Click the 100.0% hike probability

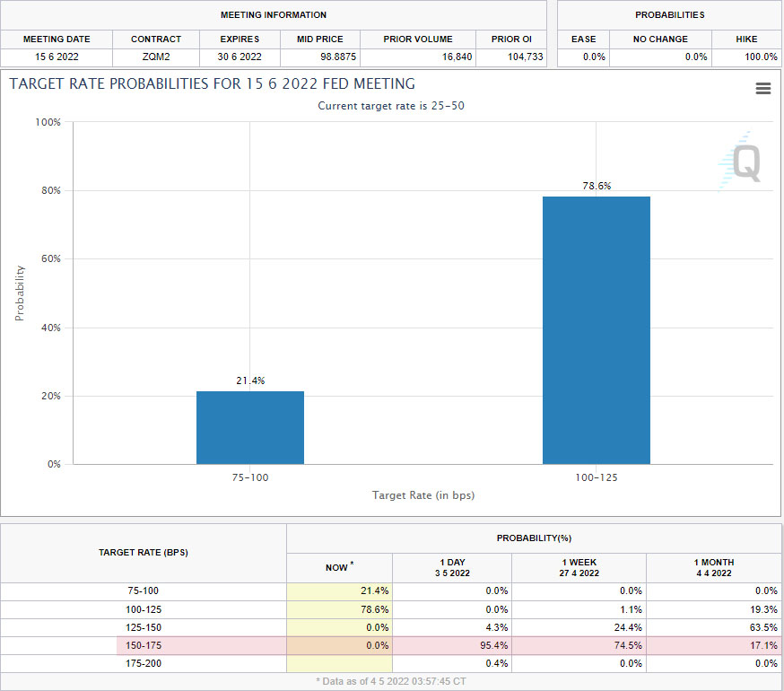(761, 57)
